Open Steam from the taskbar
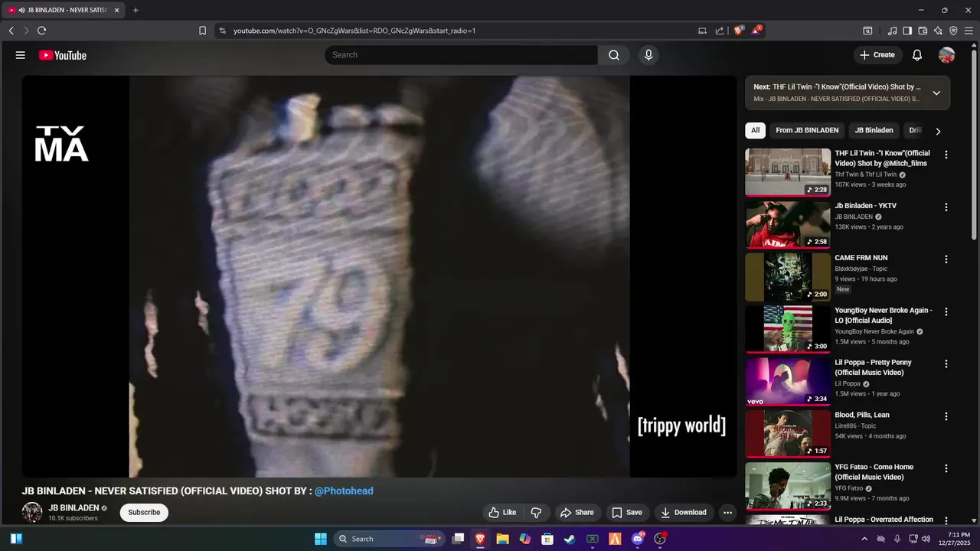The height and width of the screenshot is (551, 980). 570,539
